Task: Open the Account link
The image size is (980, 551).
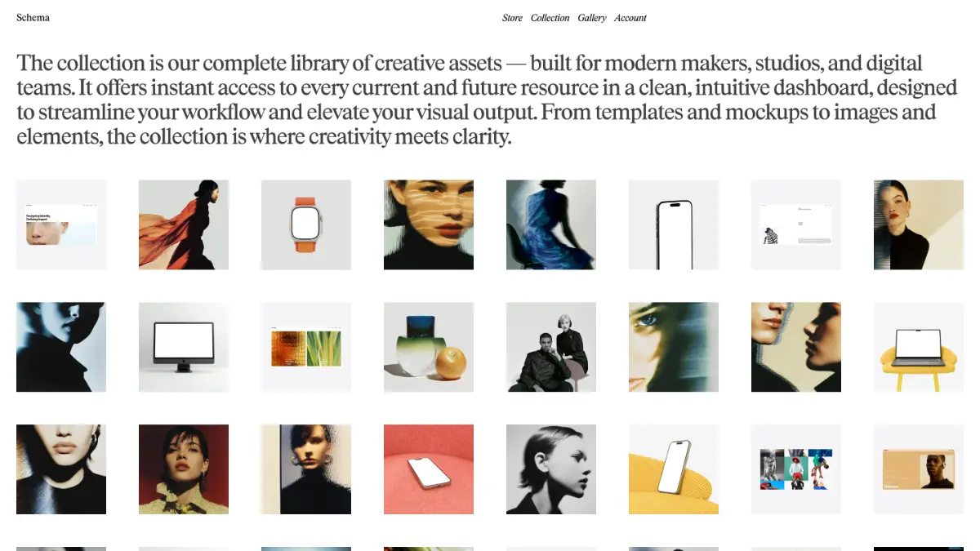Action: point(630,18)
